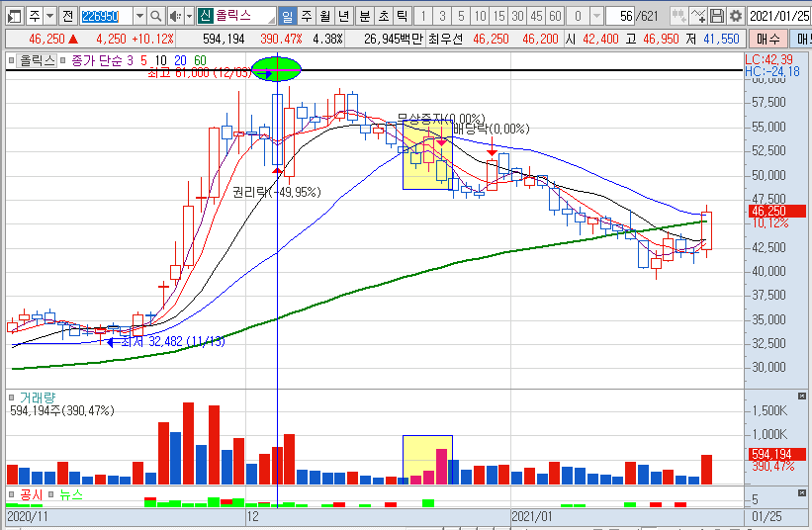Image resolution: width=812 pixels, height=530 pixels.
Task: Expand the tick interval dropdown next to 0
Action: point(596,16)
